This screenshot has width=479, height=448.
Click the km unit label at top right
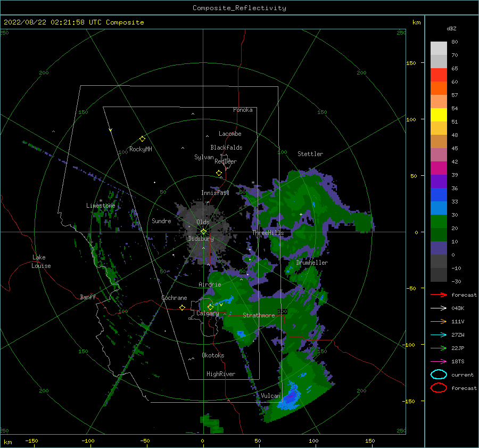pos(416,22)
